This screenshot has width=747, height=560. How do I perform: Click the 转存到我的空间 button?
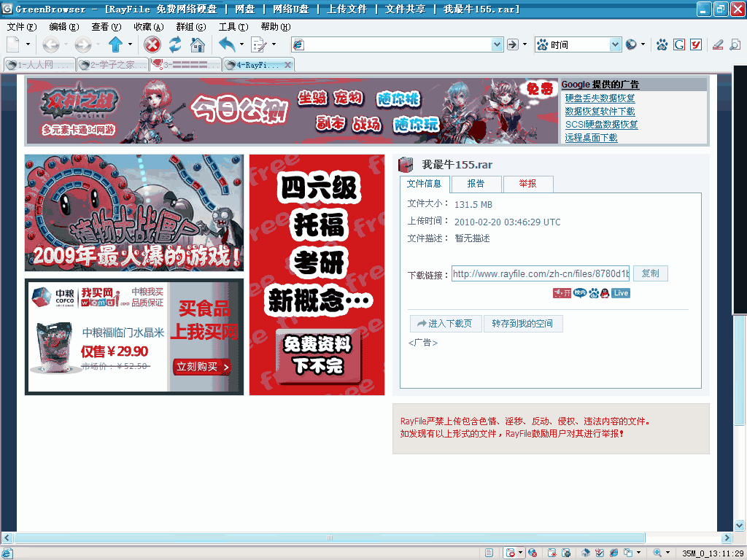[x=522, y=324]
